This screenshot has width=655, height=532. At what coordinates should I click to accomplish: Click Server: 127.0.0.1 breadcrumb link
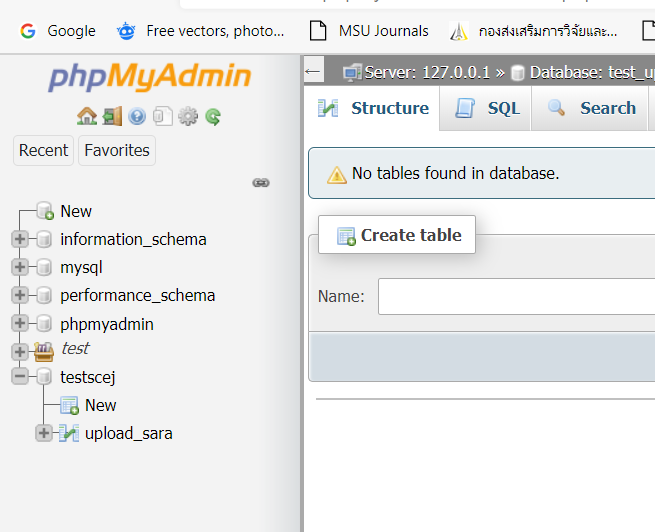[x=427, y=73]
